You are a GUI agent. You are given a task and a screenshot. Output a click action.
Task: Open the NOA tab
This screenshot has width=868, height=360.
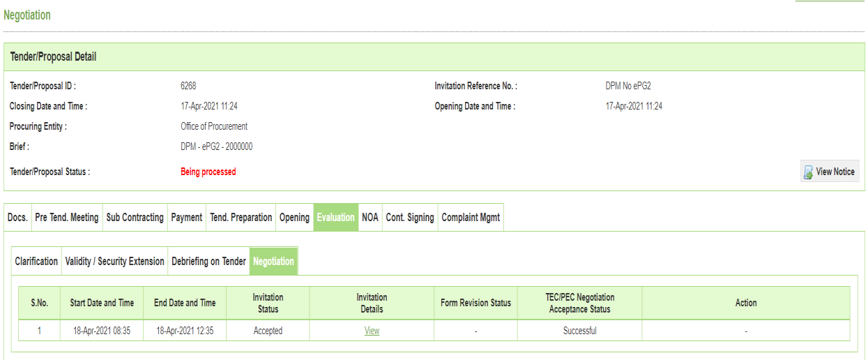click(x=370, y=218)
